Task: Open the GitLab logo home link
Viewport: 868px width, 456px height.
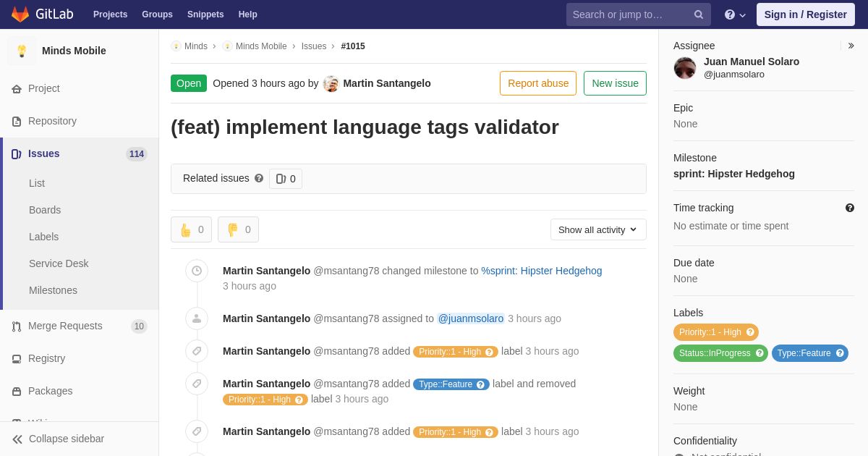Action: [x=42, y=14]
